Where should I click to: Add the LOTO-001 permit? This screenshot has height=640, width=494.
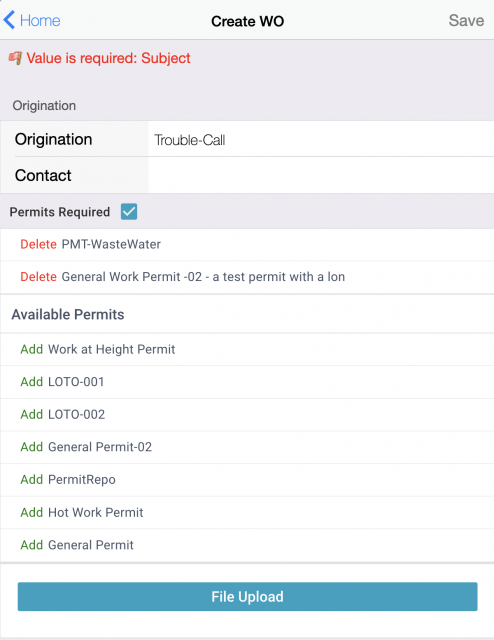(31, 382)
